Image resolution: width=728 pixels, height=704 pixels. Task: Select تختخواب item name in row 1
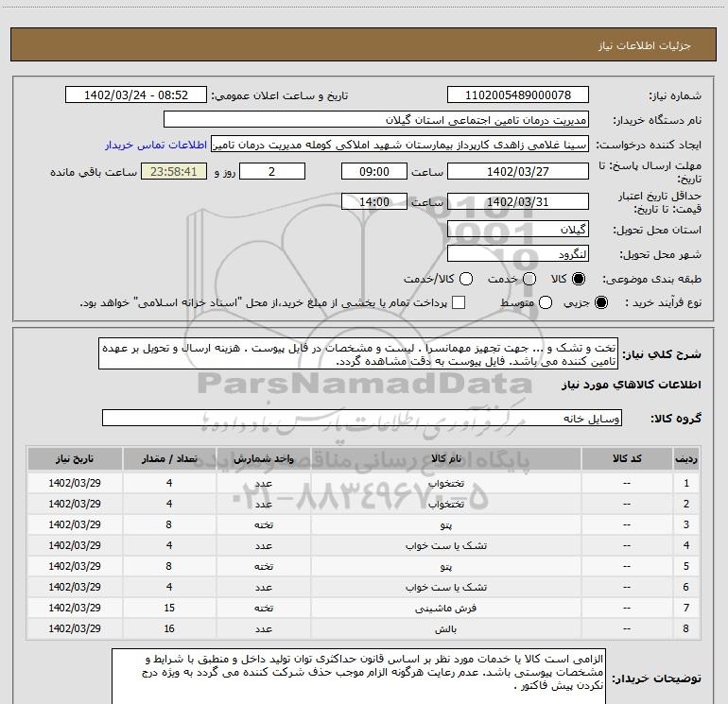(x=445, y=483)
